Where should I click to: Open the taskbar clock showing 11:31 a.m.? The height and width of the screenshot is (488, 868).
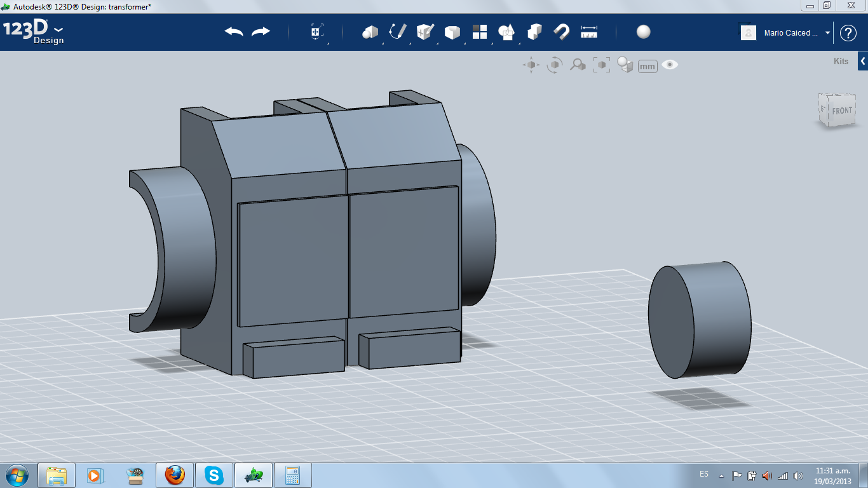click(x=833, y=475)
